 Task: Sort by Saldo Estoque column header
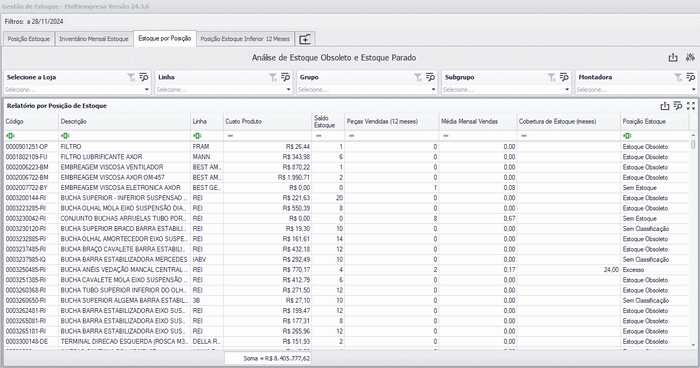(328, 121)
